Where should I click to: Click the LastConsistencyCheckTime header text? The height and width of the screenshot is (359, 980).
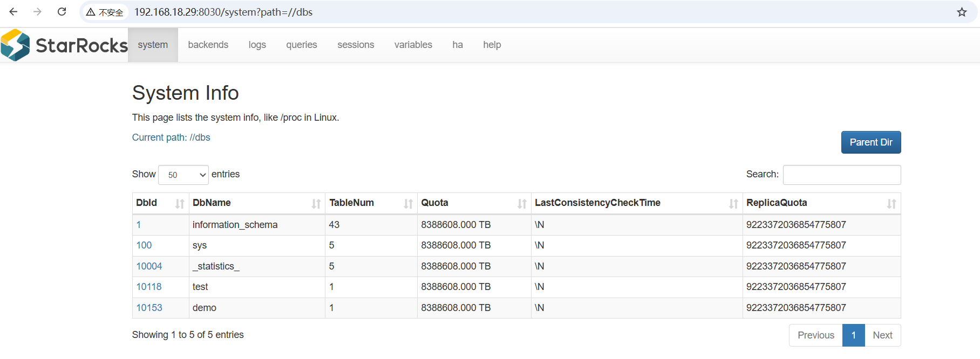click(597, 203)
